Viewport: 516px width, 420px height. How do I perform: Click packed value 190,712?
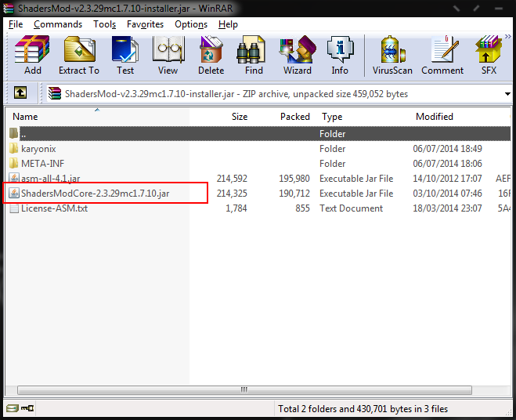click(x=294, y=194)
